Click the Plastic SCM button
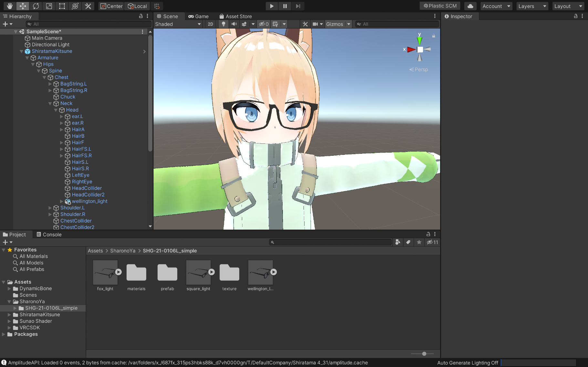The width and height of the screenshot is (588, 367). pos(440,6)
